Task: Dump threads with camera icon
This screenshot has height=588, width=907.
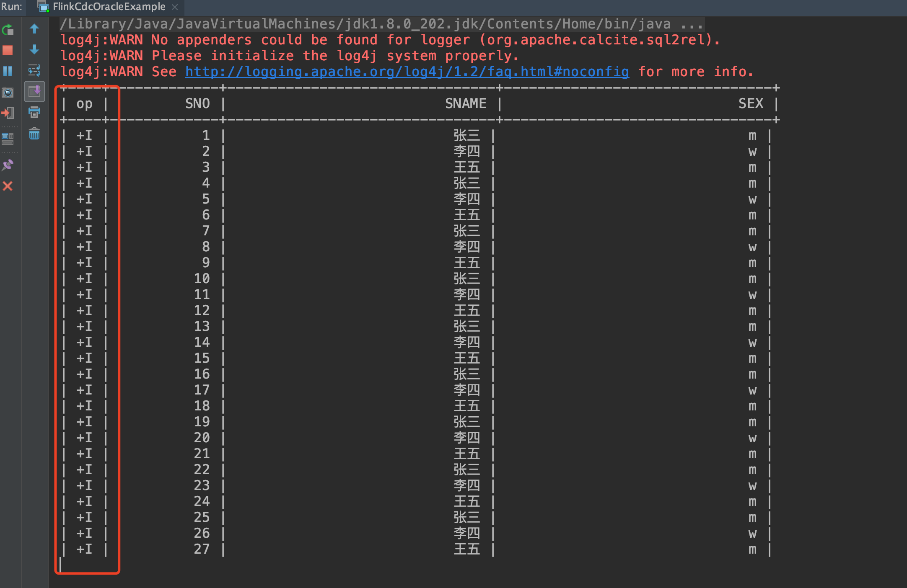Action: pos(8,92)
